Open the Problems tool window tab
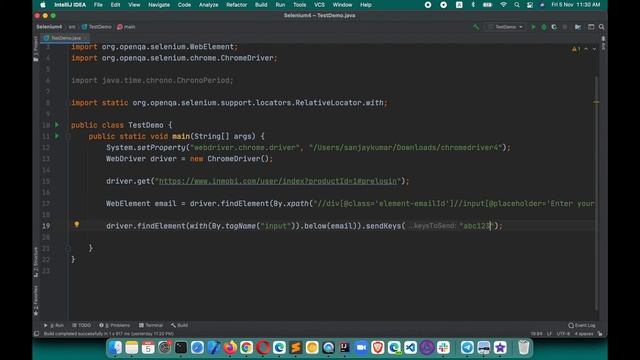This screenshot has width=640, height=360. coord(115,325)
